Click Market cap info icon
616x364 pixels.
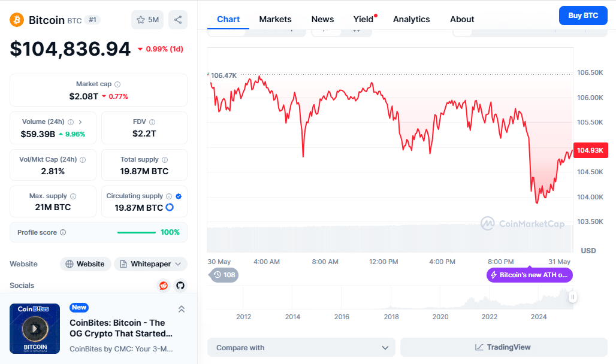click(x=117, y=84)
